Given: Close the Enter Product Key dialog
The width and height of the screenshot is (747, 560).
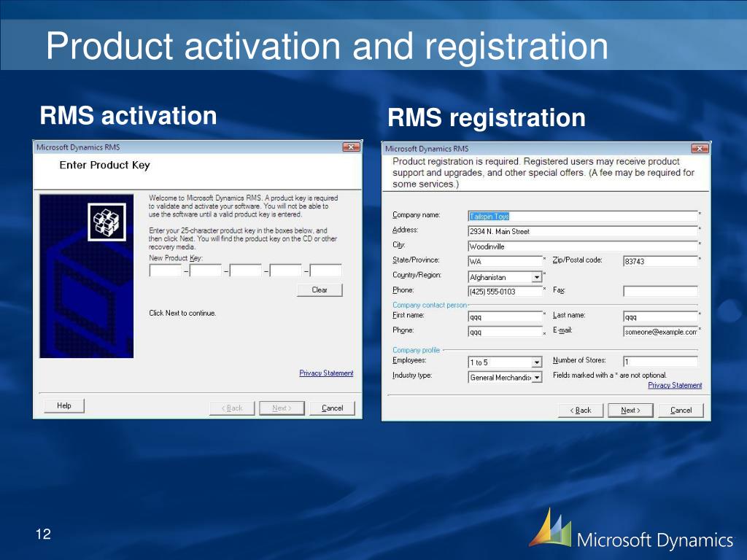Looking at the screenshot, I should [x=351, y=147].
